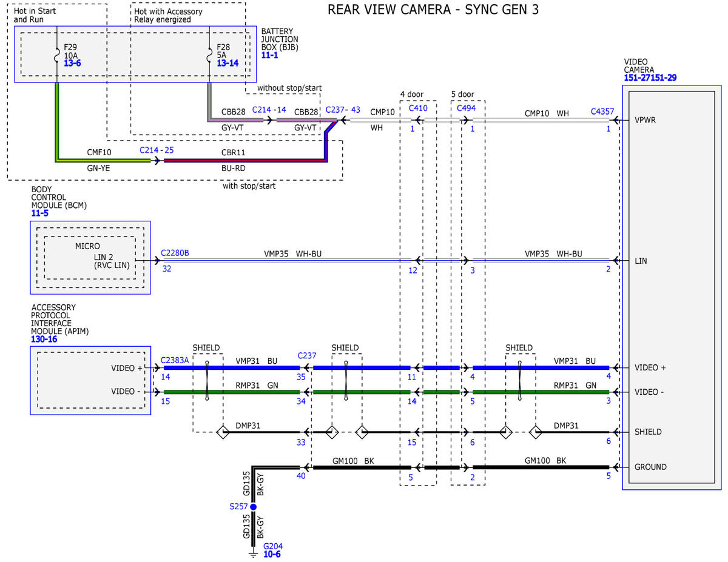
Task: Click the C494 5 door connector label
Action: coord(467,108)
